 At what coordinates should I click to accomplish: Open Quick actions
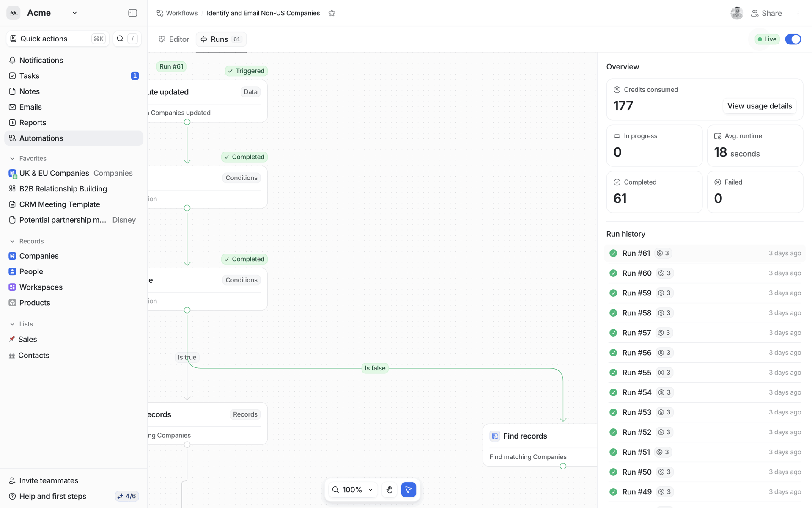pos(58,39)
